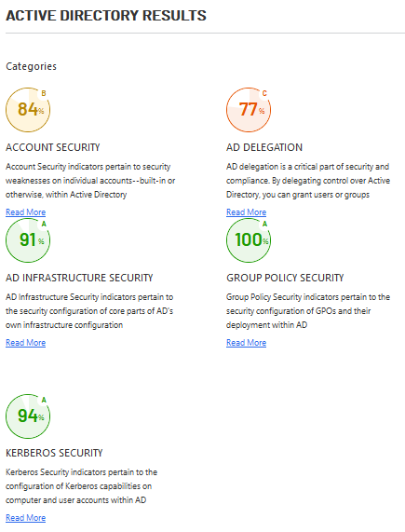405x532 pixels.
Task: Click the 84% Account Security score gauge
Action: coord(28,110)
